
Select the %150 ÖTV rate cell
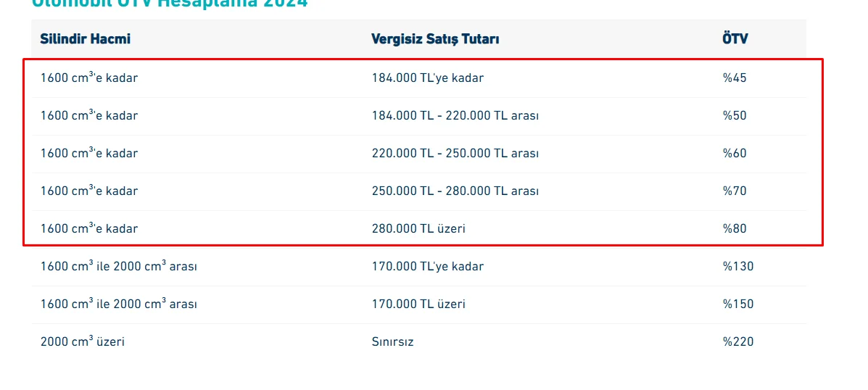738,304
